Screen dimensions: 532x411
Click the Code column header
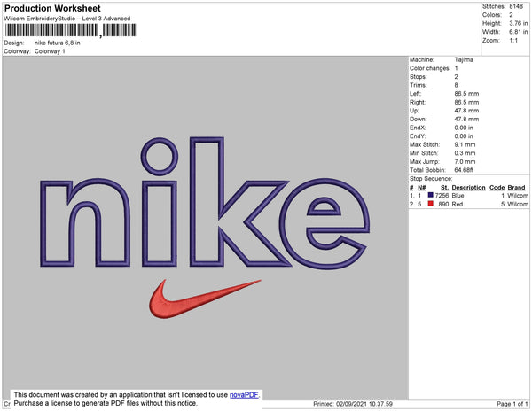point(497,188)
